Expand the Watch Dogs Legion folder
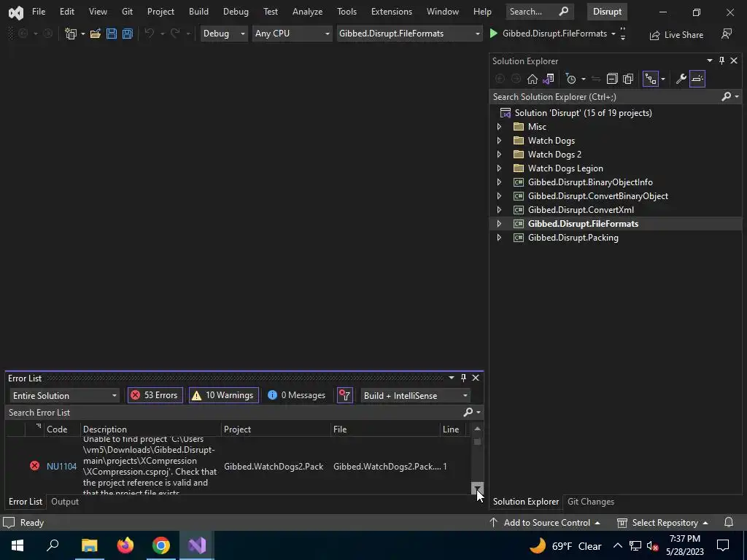The width and height of the screenshot is (747, 560). click(x=499, y=168)
